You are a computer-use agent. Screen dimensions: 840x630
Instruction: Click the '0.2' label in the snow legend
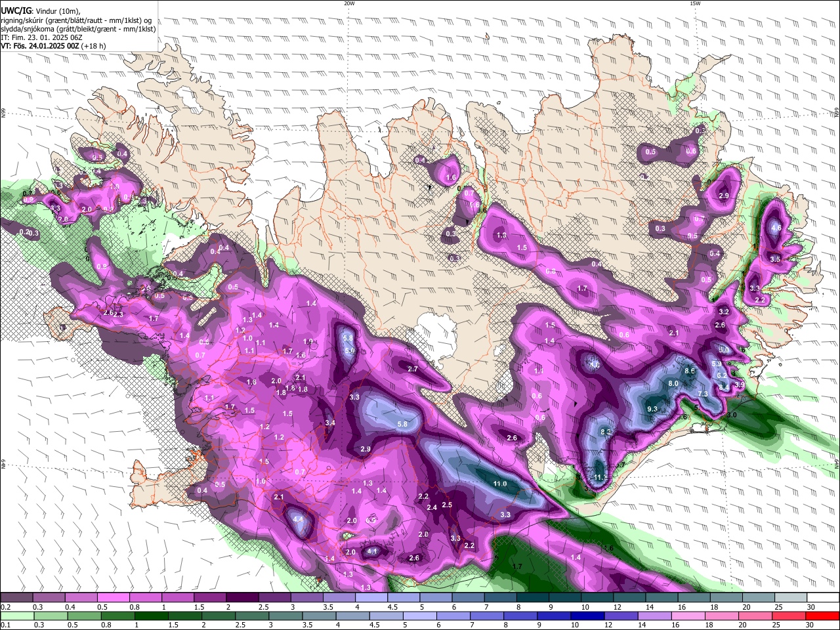click(x=5, y=607)
